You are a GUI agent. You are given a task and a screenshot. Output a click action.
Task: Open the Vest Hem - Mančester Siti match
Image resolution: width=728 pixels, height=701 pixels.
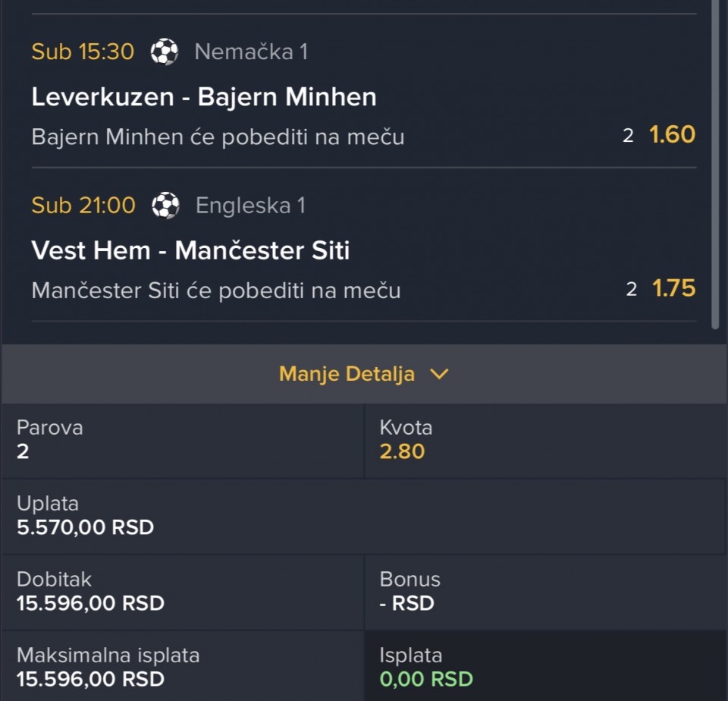pyautogui.click(x=190, y=250)
